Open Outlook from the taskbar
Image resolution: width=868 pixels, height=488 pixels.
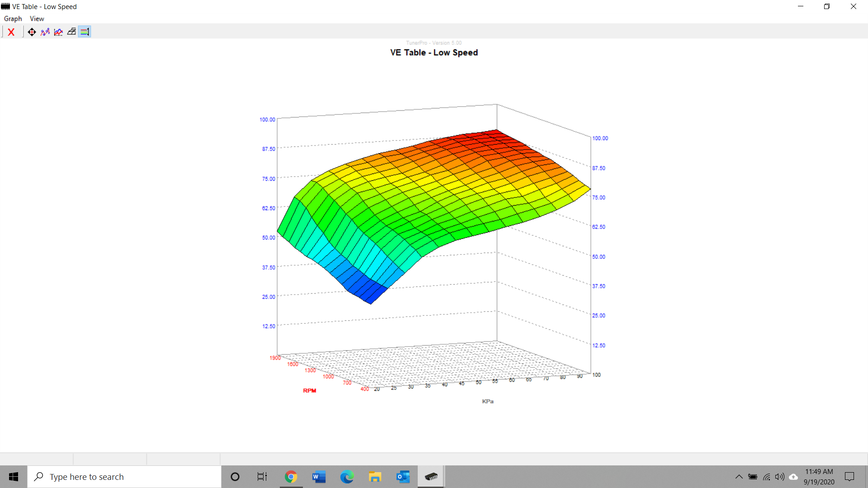click(x=403, y=477)
